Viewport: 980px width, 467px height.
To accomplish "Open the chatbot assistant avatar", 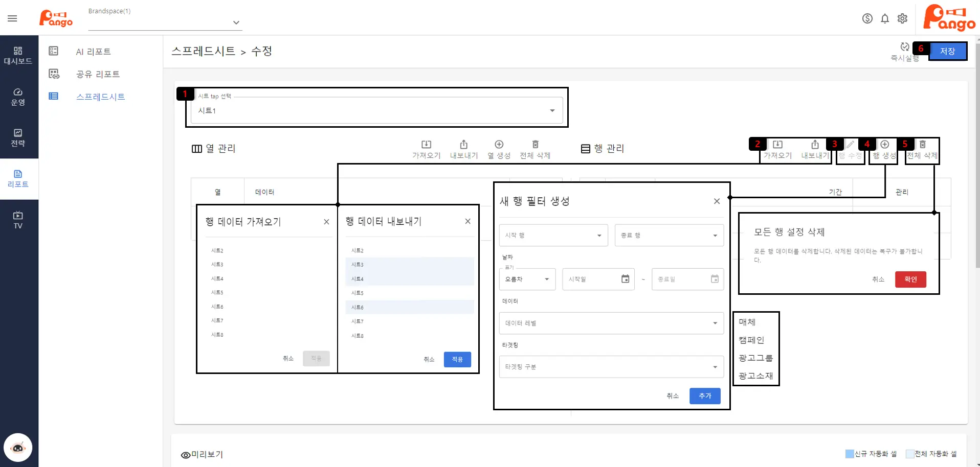I will click(x=18, y=448).
